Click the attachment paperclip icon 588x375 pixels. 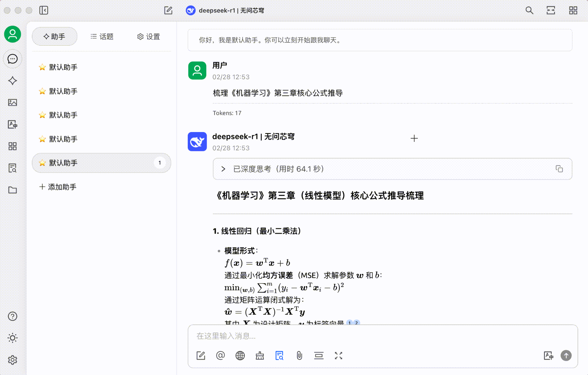coord(299,355)
